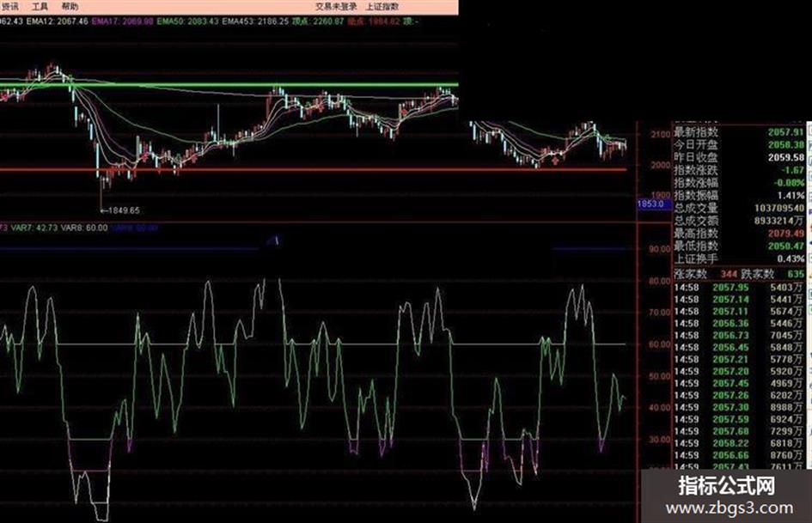Click the thick green resistance line
The width and height of the screenshot is (812, 523).
coord(229,84)
